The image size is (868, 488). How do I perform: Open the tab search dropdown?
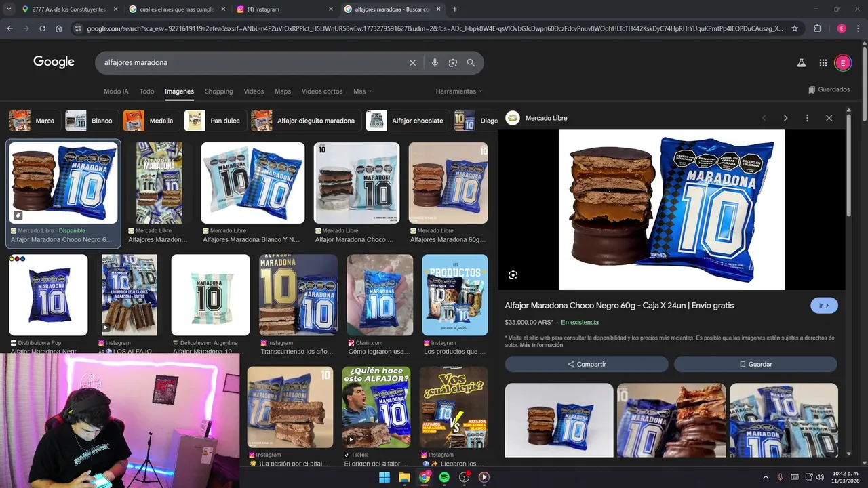tap(9, 9)
